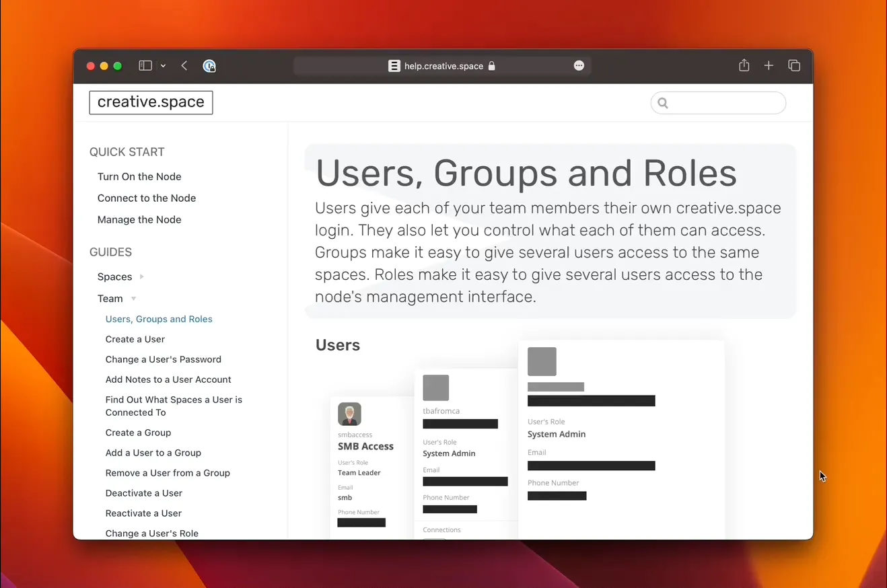The width and height of the screenshot is (887, 588).
Task: Open Remove a User from a Group
Action: pos(168,473)
